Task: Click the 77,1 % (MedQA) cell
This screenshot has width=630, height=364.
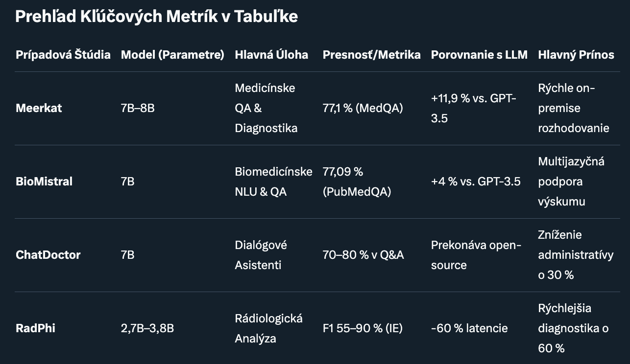Action: click(x=363, y=108)
